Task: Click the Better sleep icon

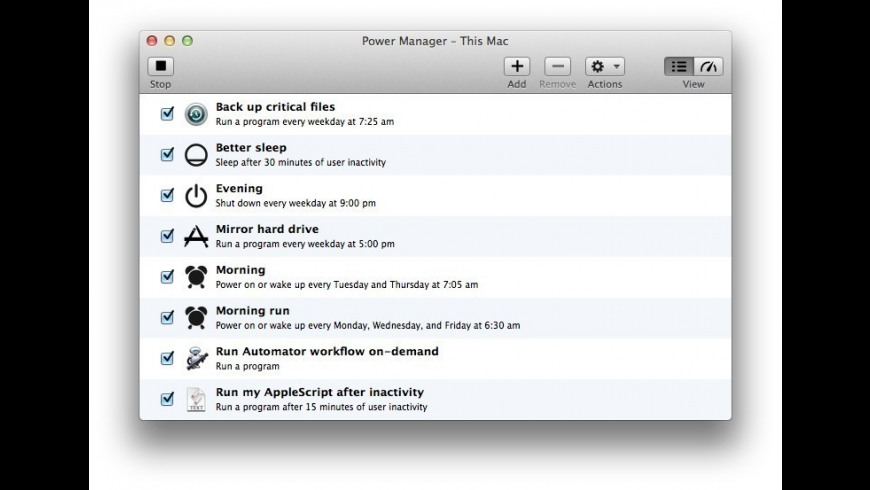Action: pyautogui.click(x=196, y=155)
